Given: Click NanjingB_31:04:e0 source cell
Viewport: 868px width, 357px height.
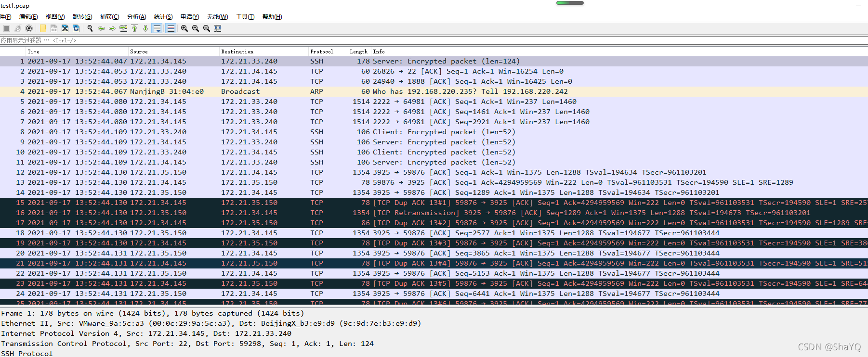Looking at the screenshot, I should point(167,91).
